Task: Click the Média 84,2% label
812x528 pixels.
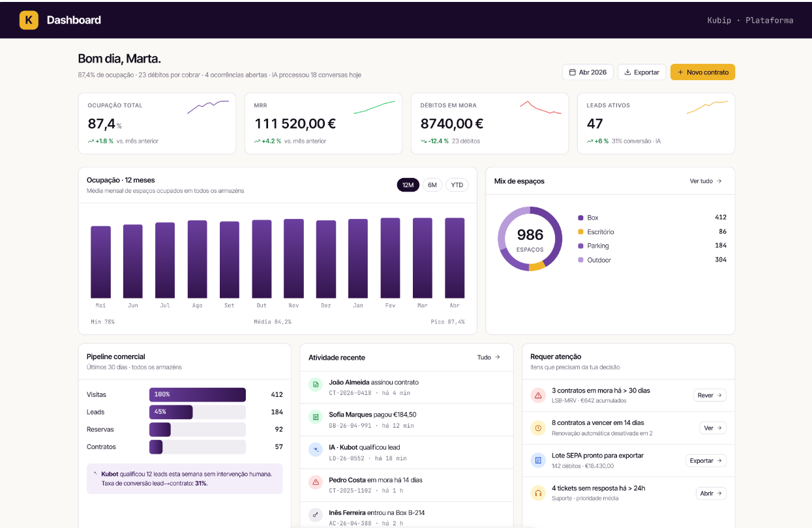Action: [x=273, y=322]
